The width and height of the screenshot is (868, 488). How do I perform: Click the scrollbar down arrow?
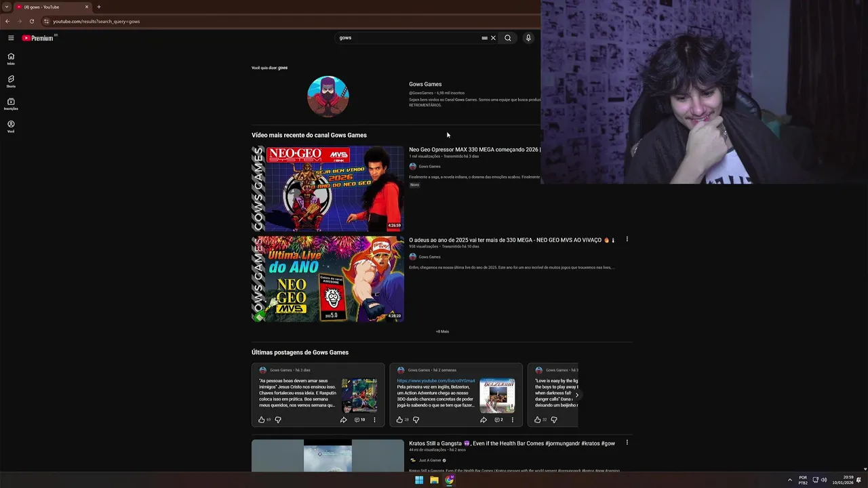pyautogui.click(x=865, y=469)
